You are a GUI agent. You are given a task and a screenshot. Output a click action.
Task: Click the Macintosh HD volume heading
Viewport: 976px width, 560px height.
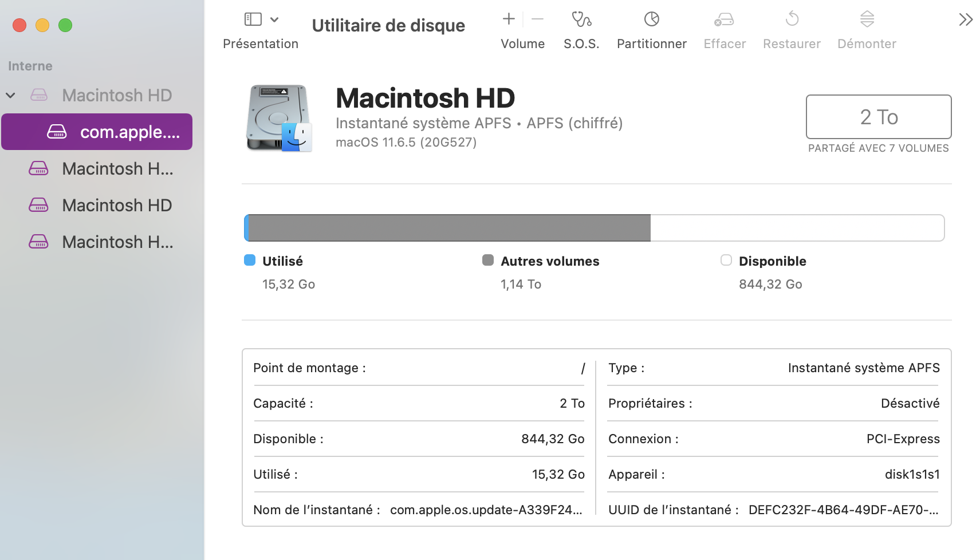coord(426,98)
